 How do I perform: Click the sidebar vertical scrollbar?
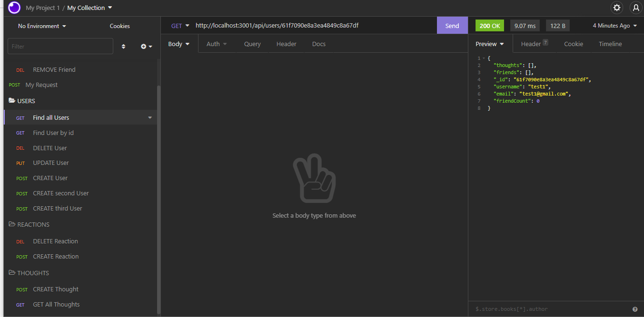pyautogui.click(x=159, y=200)
